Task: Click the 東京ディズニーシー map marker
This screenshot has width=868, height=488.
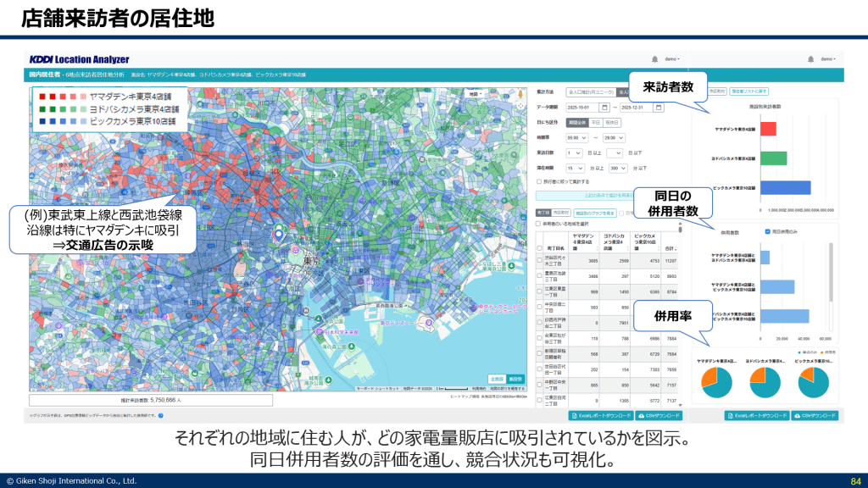Action: pos(429,323)
